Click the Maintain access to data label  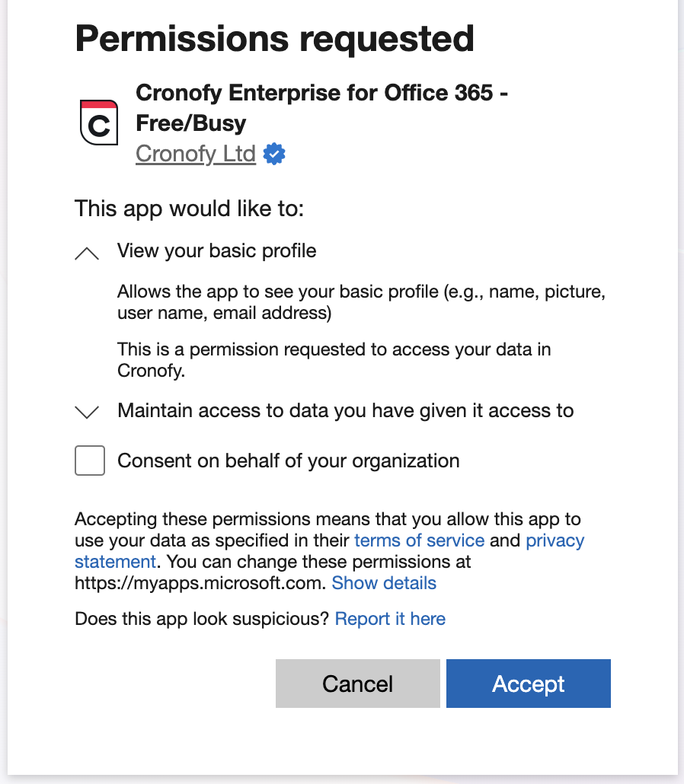[345, 411]
